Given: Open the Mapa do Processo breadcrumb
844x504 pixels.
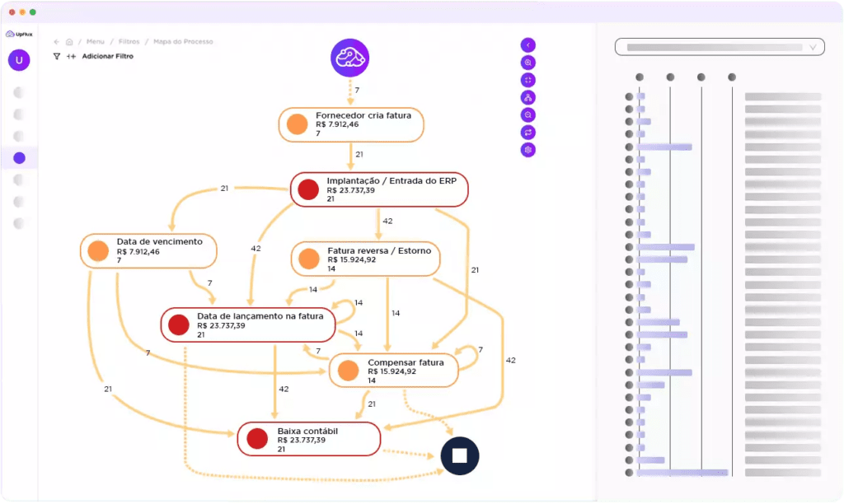Looking at the screenshot, I should 183,41.
